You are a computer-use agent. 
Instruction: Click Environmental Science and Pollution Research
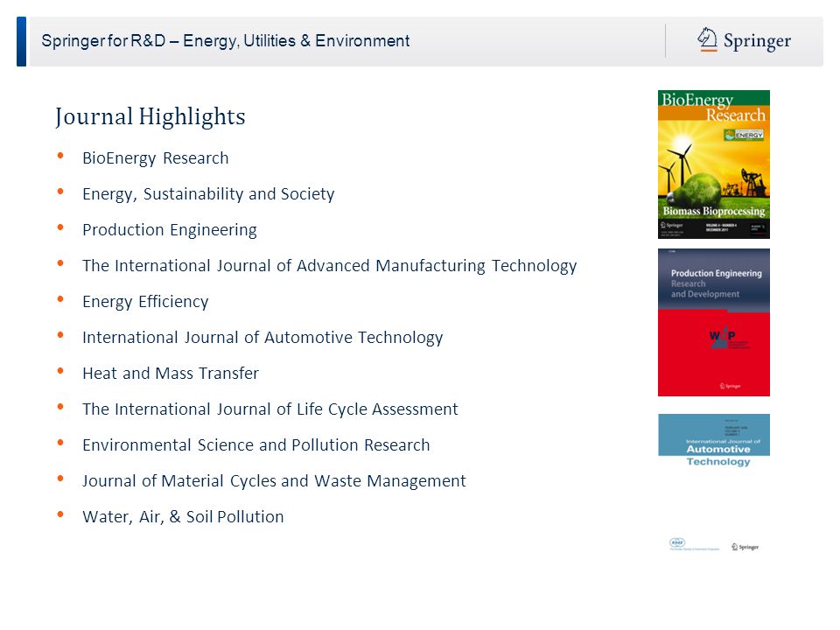pyautogui.click(x=256, y=445)
